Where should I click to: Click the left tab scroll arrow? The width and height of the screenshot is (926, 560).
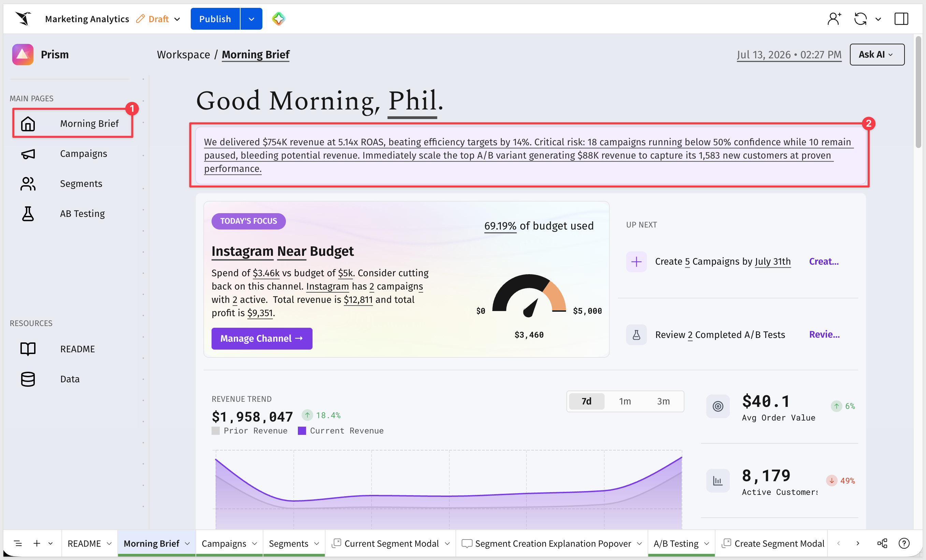[x=838, y=543]
